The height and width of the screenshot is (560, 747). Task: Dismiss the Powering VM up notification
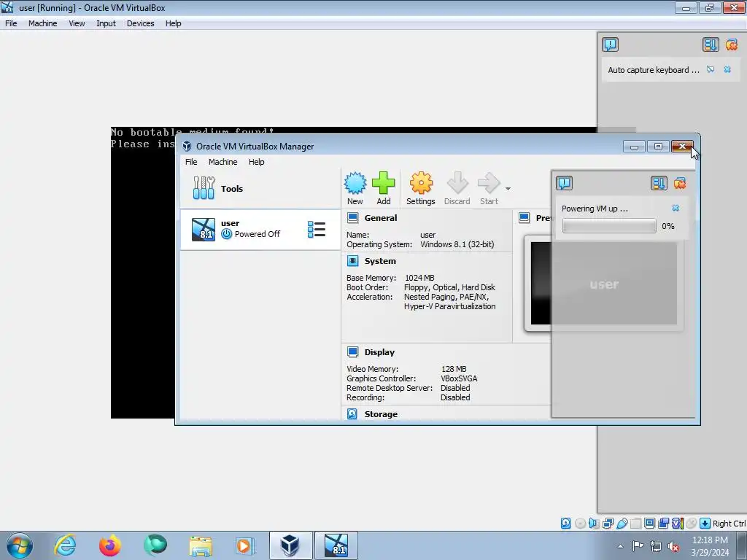676,208
